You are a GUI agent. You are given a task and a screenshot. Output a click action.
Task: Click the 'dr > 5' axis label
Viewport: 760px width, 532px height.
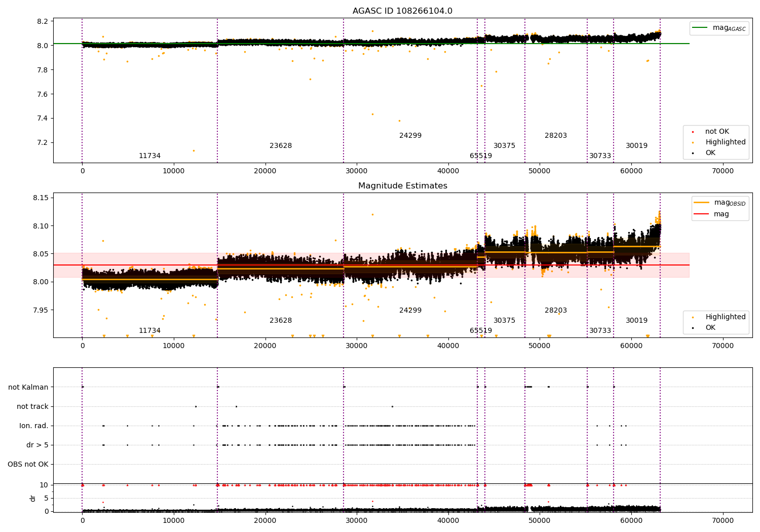tap(37, 445)
